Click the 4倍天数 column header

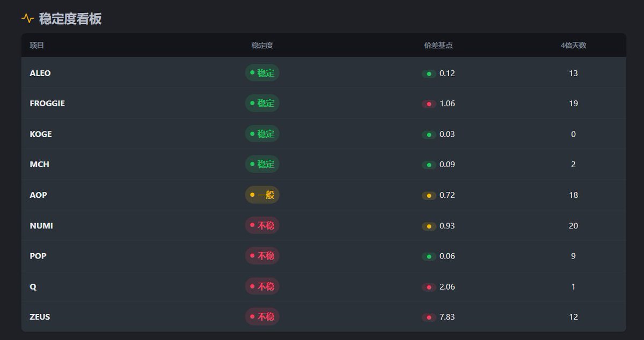pos(573,46)
